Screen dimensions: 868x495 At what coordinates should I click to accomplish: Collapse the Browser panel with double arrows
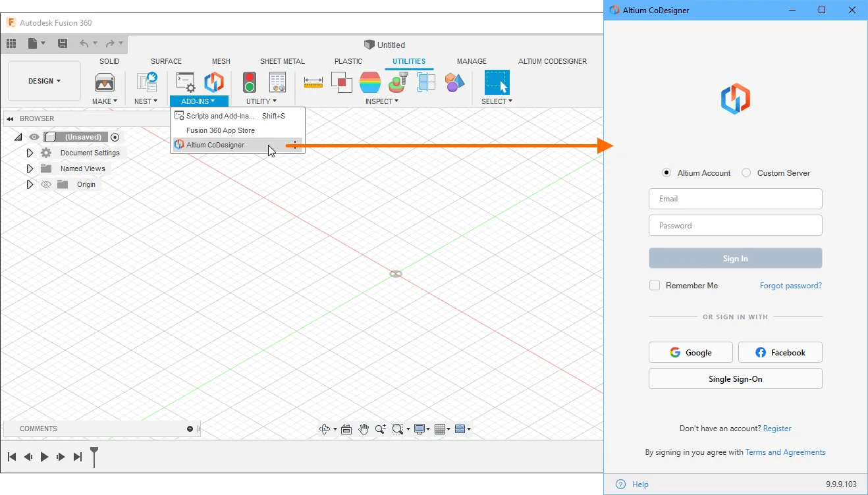[x=11, y=119]
